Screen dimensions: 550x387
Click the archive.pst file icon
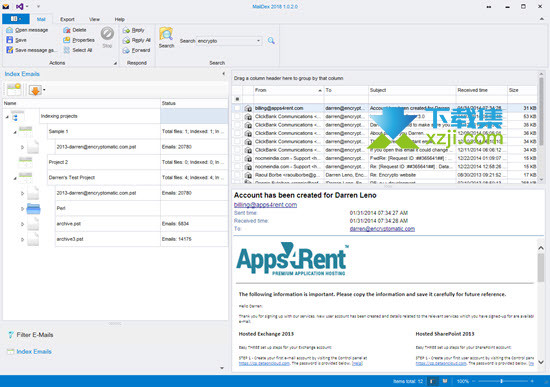tap(33, 224)
